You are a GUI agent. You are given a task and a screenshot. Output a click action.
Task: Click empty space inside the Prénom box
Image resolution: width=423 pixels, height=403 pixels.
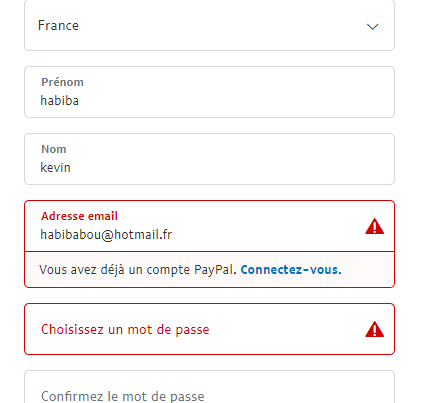(x=233, y=93)
